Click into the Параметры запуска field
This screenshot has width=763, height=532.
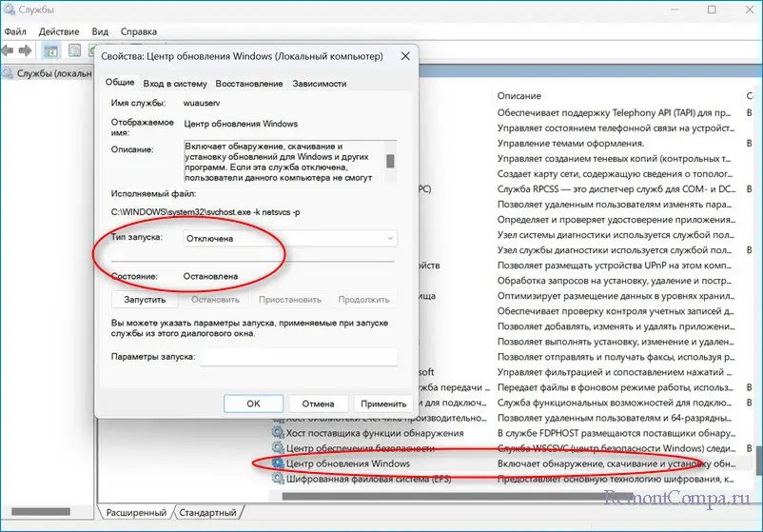pos(298,357)
